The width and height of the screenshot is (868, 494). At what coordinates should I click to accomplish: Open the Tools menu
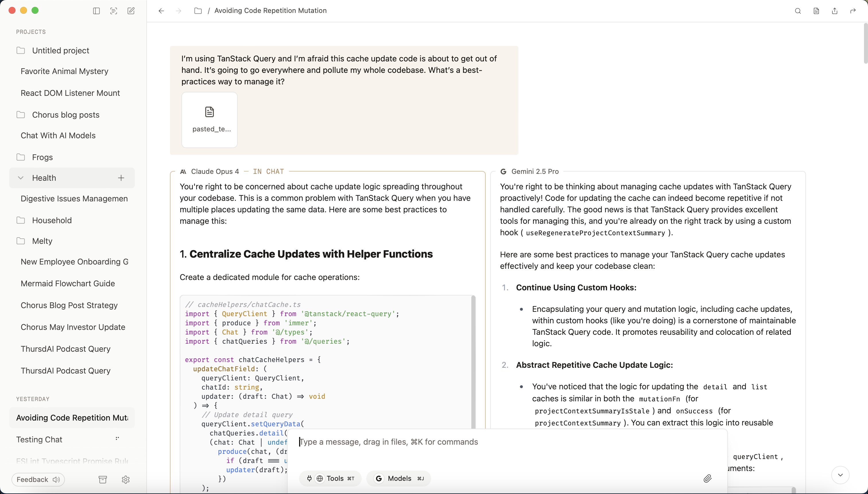point(330,479)
